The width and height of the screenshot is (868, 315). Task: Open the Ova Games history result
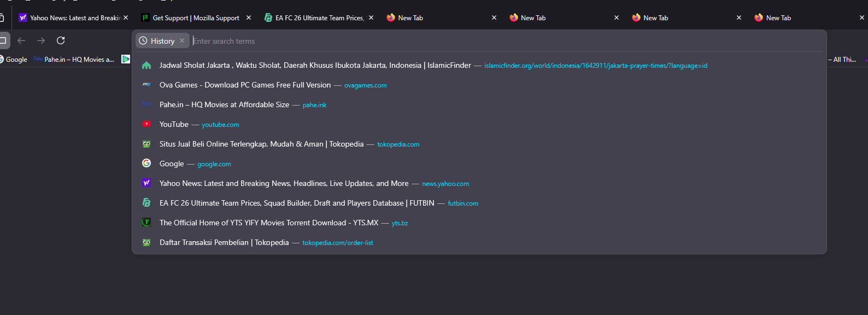click(x=479, y=85)
